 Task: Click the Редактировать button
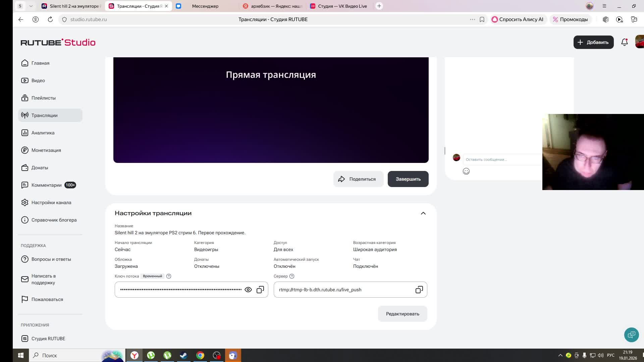point(402,314)
